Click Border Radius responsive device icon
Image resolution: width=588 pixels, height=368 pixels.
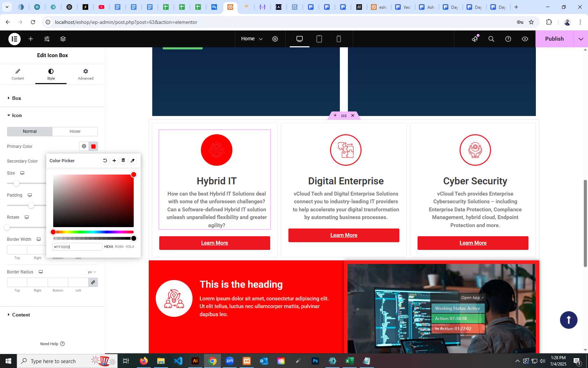pyautogui.click(x=41, y=272)
